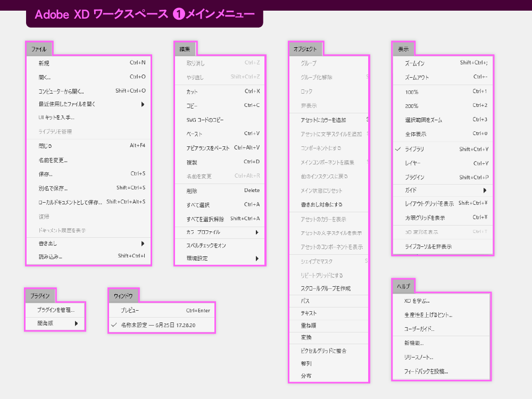Image resolution: width=532 pixels, height=399 pixels.
Task: Open XD を学ぶ... in Help menu
Action: tap(442, 301)
